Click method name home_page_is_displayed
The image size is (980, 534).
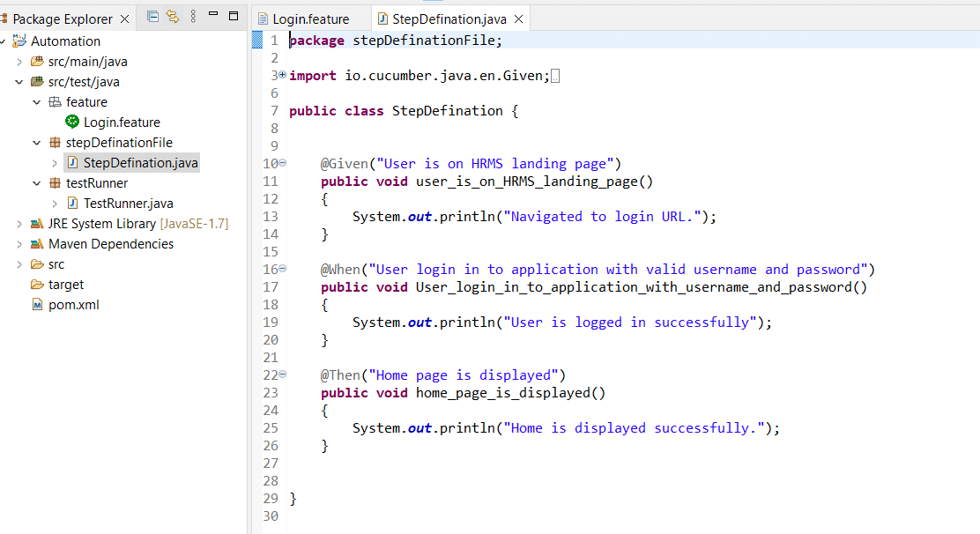[503, 393]
